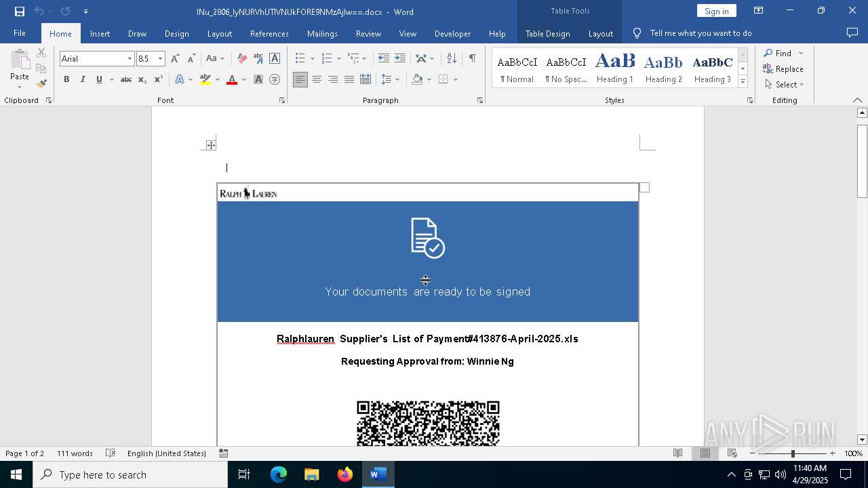Open the font size dropdown

[160, 59]
